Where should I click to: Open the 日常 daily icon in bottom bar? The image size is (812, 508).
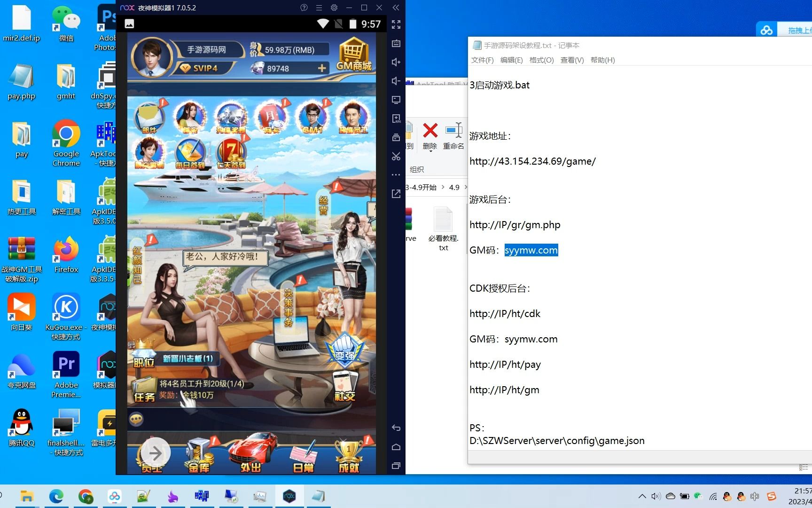pos(304,455)
